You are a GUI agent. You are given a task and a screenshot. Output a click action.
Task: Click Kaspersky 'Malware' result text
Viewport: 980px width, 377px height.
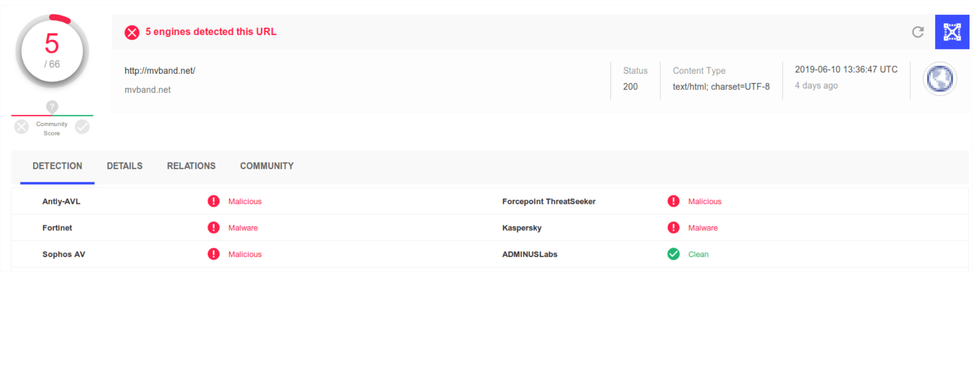[703, 228]
